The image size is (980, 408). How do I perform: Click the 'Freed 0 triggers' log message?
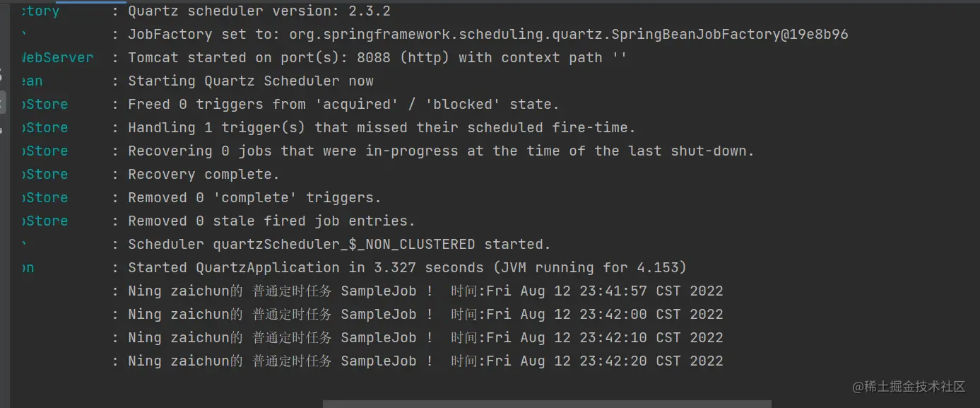pos(343,105)
